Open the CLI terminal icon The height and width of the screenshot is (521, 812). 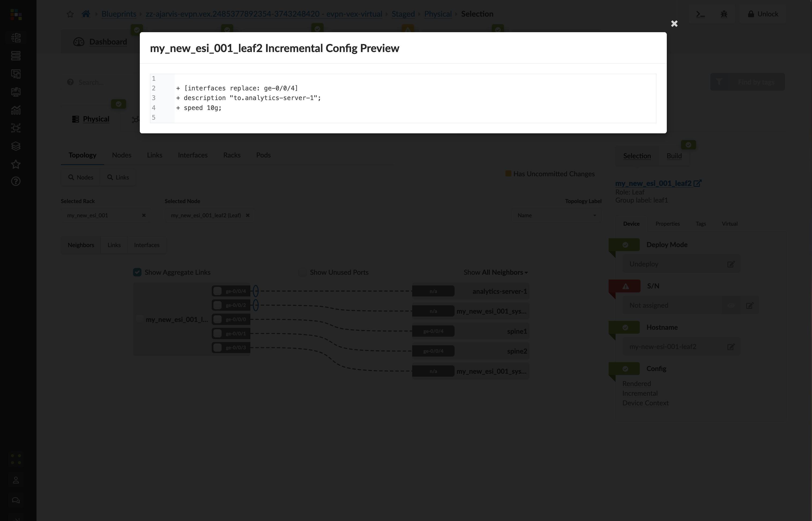coord(700,14)
